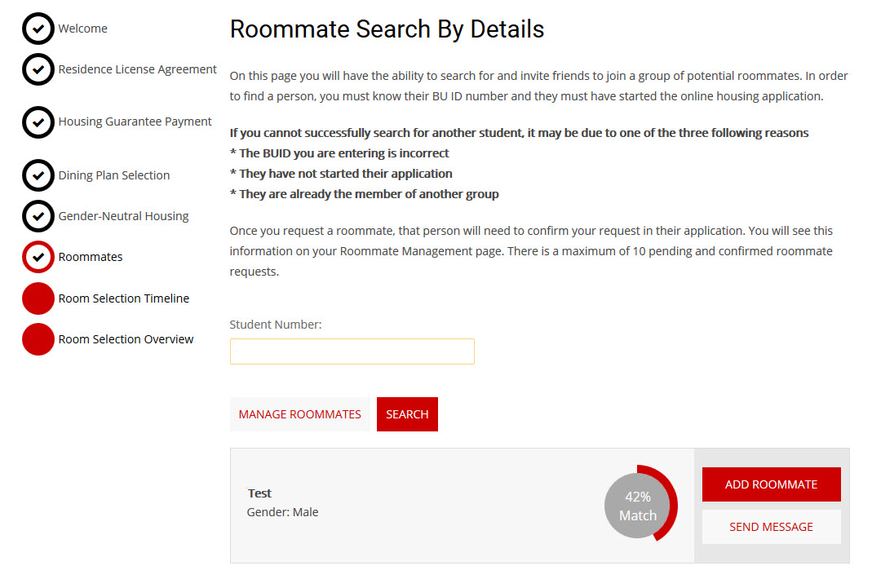
Task: Click Room Selection Timeline red circle
Action: click(38, 298)
